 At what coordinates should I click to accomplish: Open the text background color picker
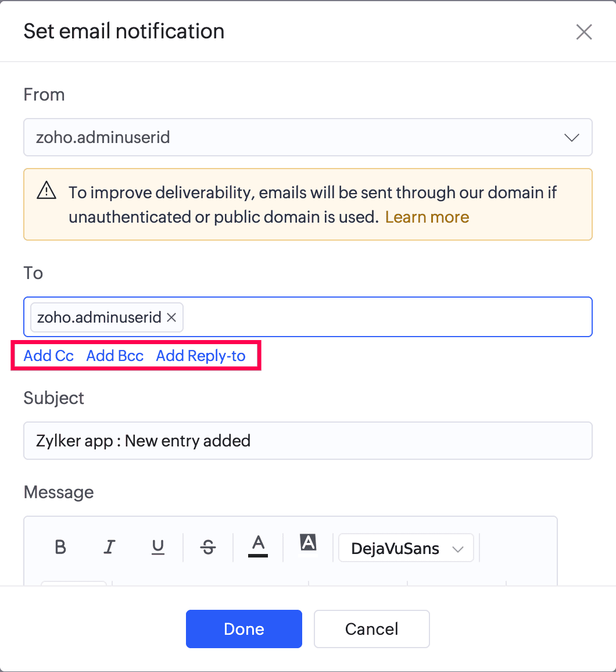point(308,543)
